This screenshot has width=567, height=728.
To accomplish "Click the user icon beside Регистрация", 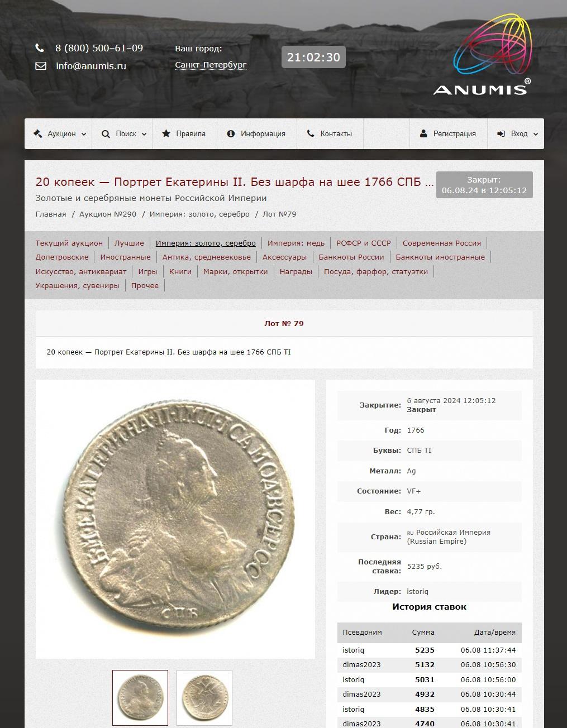I will [x=423, y=133].
